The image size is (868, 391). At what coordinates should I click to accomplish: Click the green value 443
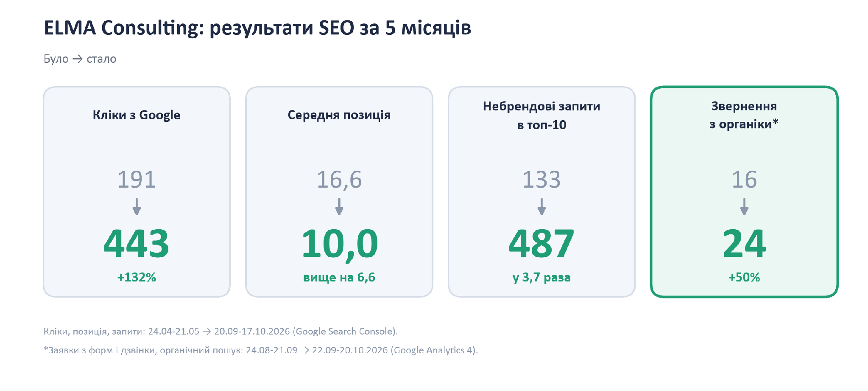(137, 244)
